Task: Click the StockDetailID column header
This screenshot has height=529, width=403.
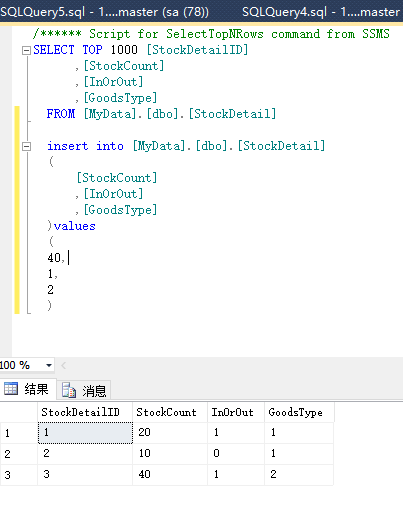Action: click(x=85, y=412)
